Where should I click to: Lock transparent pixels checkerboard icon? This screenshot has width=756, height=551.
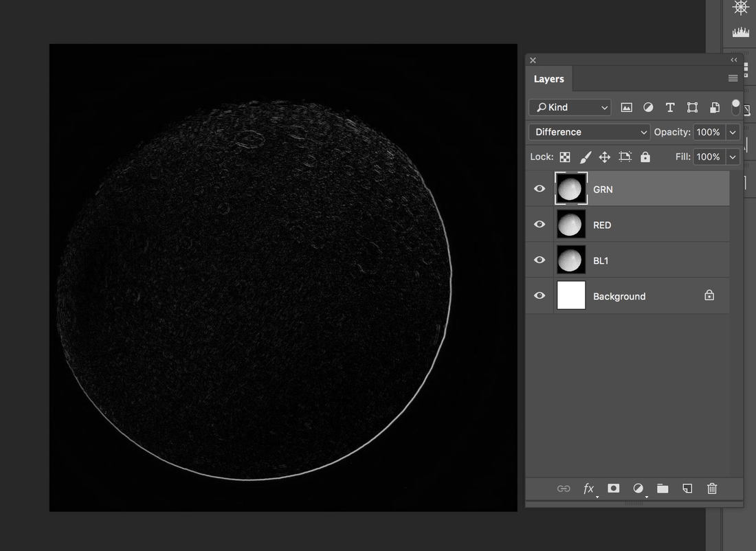click(x=565, y=157)
